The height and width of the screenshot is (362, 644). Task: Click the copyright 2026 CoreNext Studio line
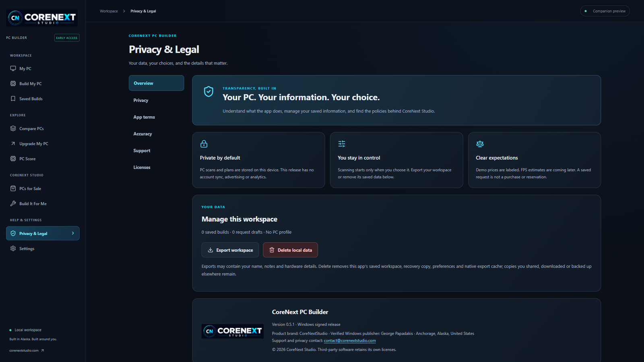[x=334, y=350]
